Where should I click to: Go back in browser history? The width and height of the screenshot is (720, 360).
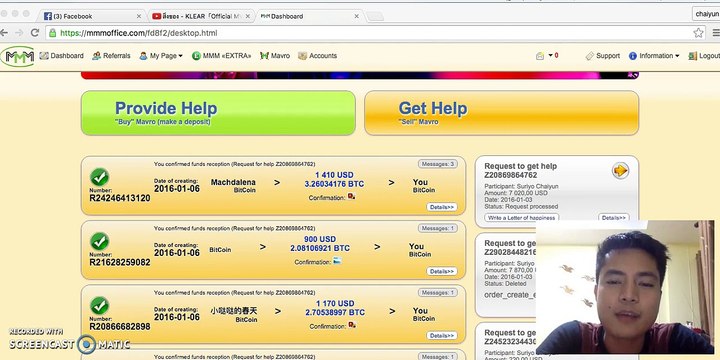[3, 33]
